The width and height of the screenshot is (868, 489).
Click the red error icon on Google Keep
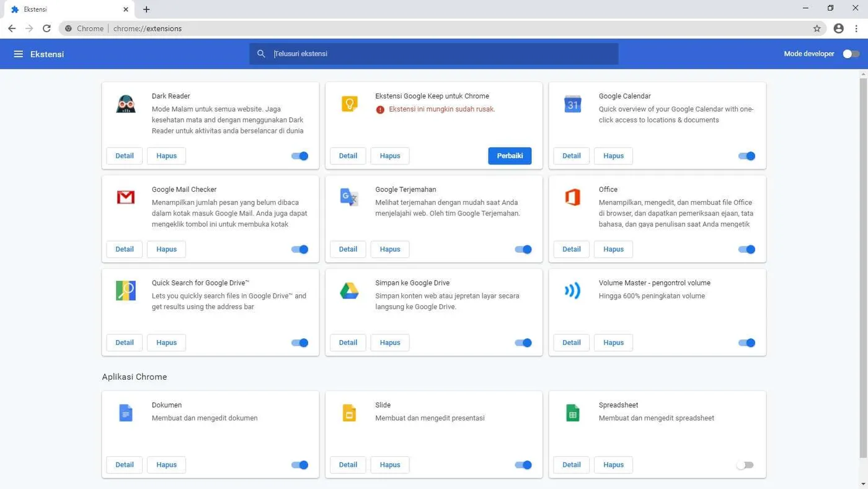point(380,110)
